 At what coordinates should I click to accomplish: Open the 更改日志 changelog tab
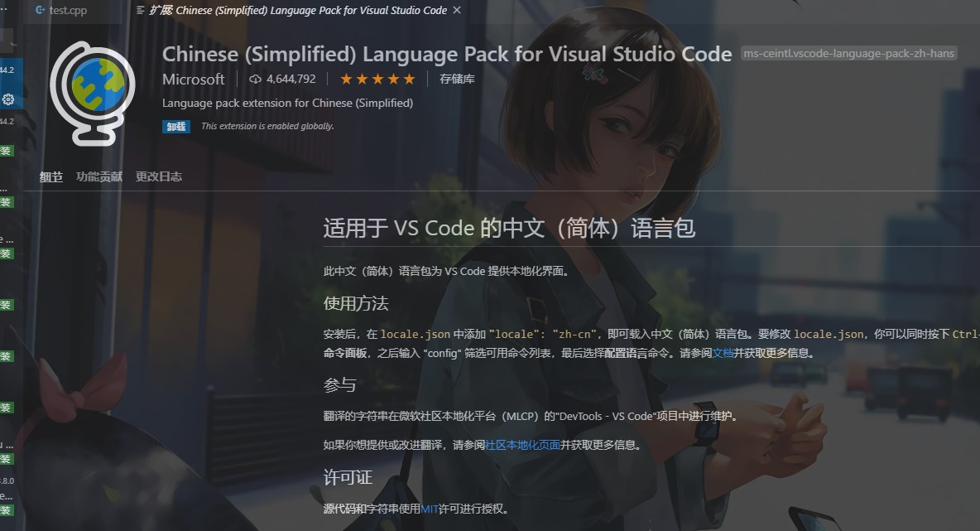(159, 177)
